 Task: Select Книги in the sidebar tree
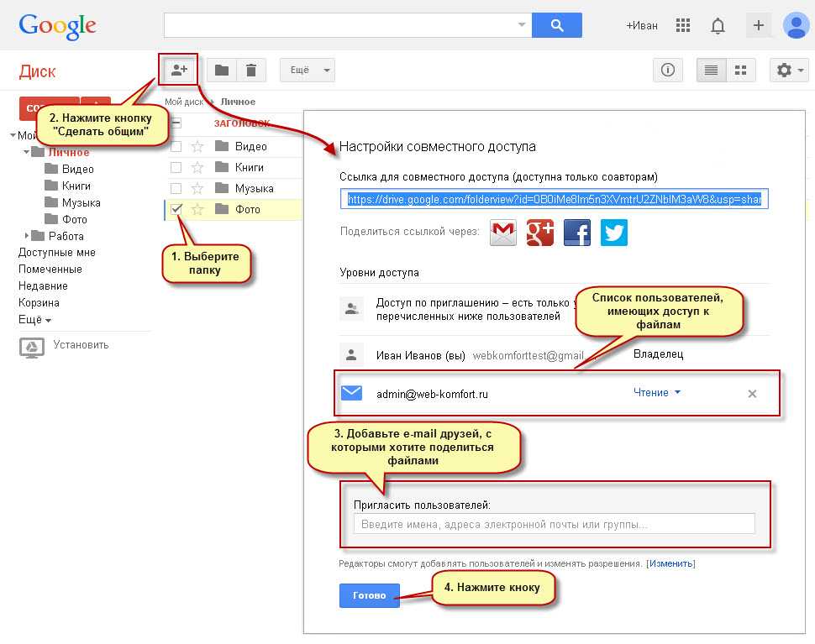pyautogui.click(x=76, y=186)
